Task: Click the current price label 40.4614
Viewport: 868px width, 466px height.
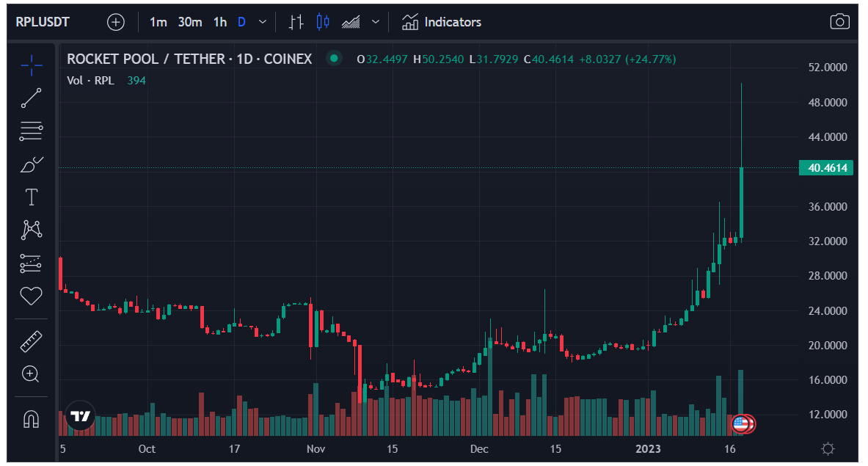Action: 826,168
